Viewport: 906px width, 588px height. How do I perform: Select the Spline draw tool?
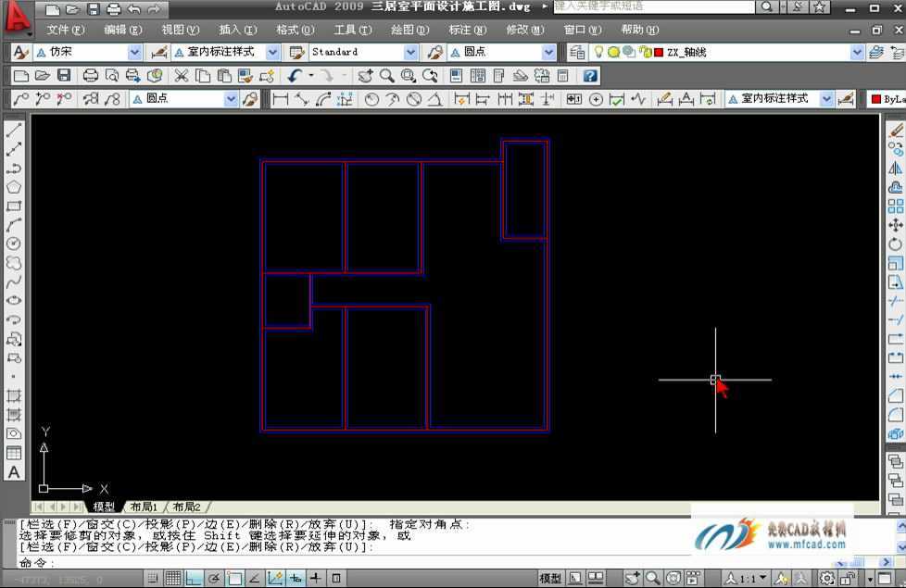click(14, 281)
